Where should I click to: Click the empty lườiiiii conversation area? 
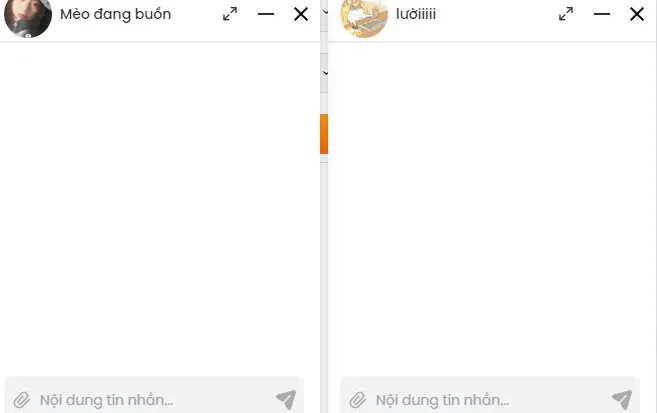point(491,209)
